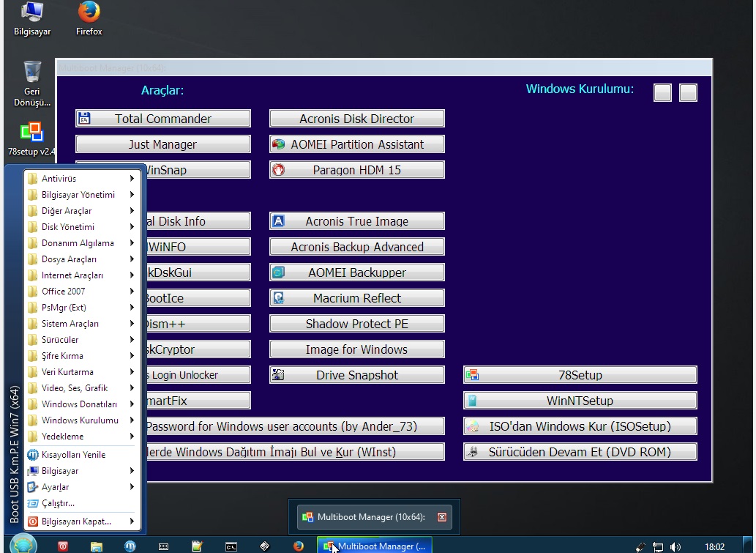Expand the Şifre Kırma folder submenu

pos(81,356)
